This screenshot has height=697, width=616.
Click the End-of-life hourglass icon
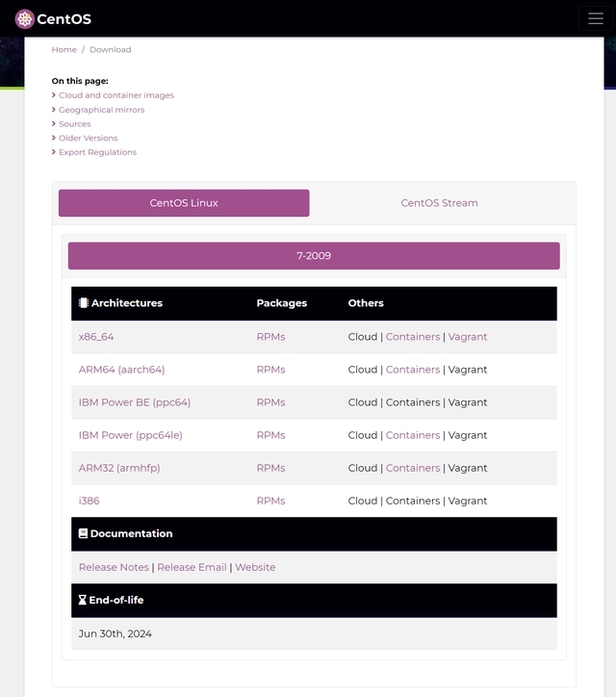pyautogui.click(x=83, y=600)
